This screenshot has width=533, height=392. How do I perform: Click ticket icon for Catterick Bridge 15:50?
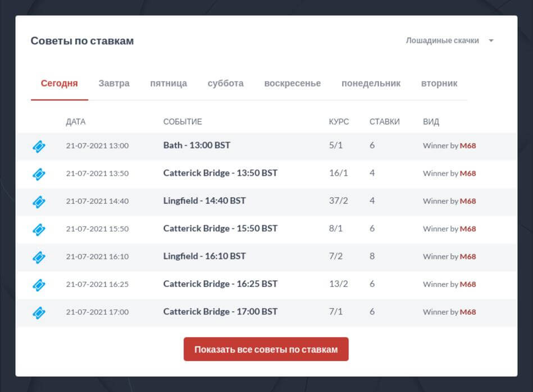(39, 229)
